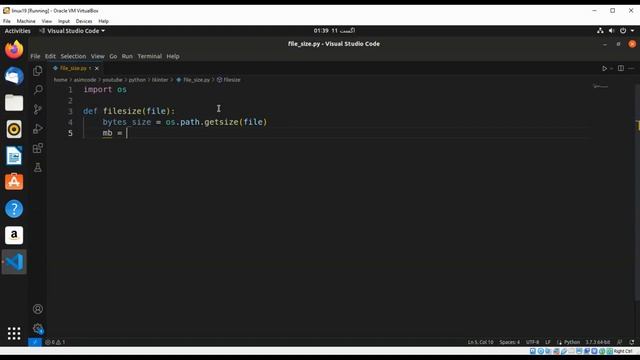Click 'filesize' function name on line 3
640x360 pixels.
pyautogui.click(x=122, y=111)
